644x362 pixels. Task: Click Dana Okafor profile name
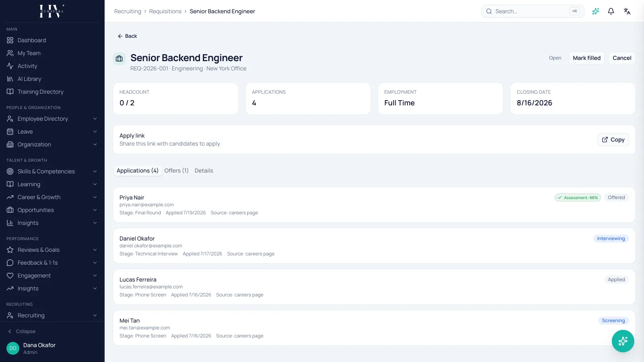click(x=39, y=345)
